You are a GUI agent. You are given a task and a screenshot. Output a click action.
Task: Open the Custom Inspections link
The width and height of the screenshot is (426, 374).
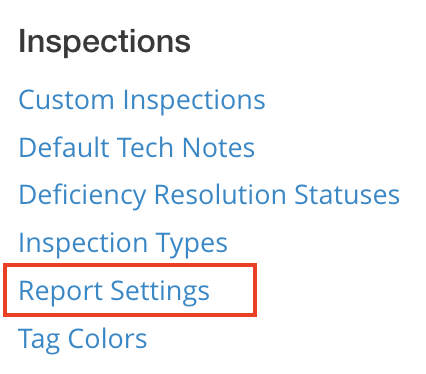(142, 100)
